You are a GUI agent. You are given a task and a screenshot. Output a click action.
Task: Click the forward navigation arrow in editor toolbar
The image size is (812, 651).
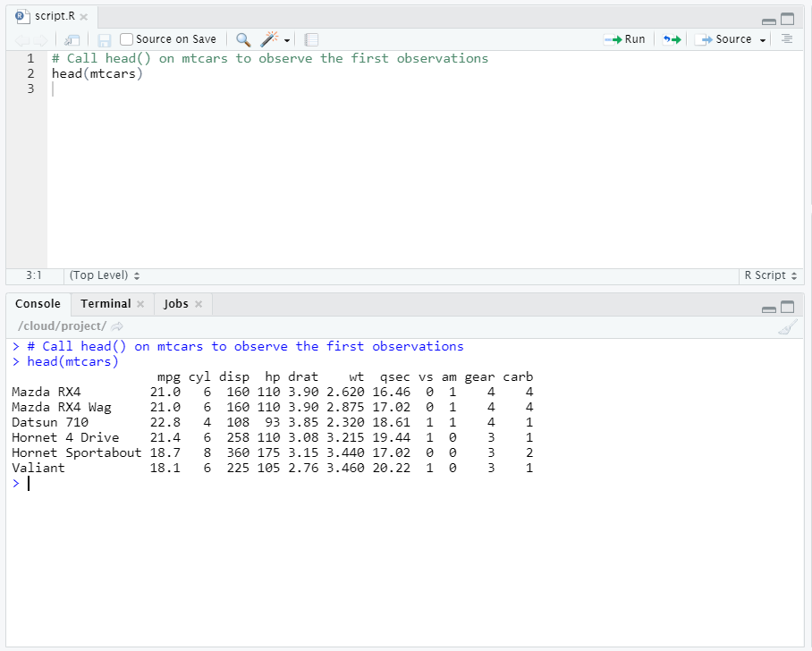40,40
